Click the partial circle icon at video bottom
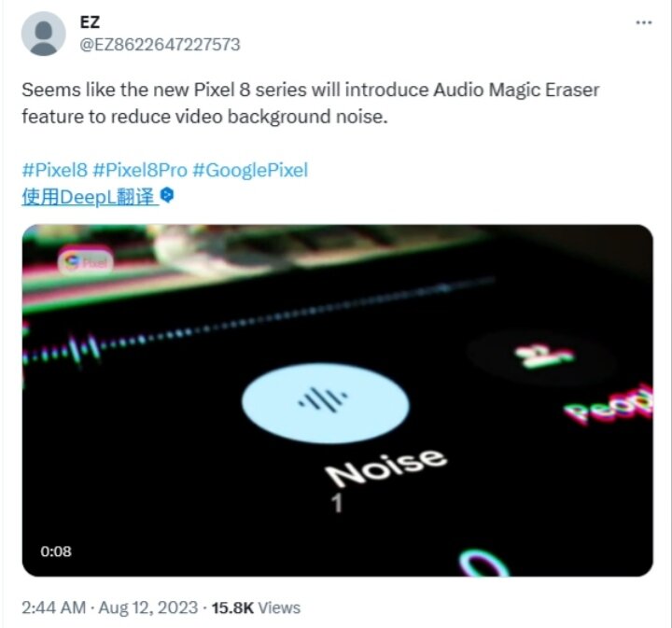 (x=484, y=564)
